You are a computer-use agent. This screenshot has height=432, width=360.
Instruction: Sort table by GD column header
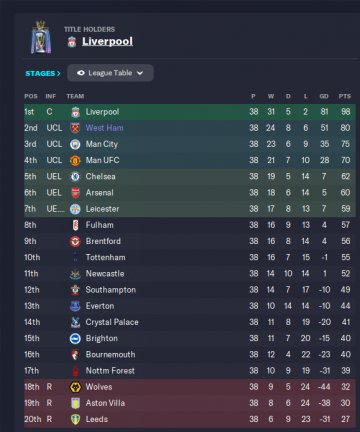coord(324,96)
